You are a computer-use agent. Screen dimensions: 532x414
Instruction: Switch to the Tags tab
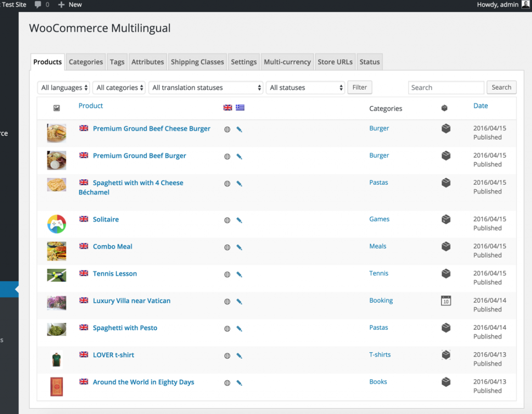coord(117,62)
